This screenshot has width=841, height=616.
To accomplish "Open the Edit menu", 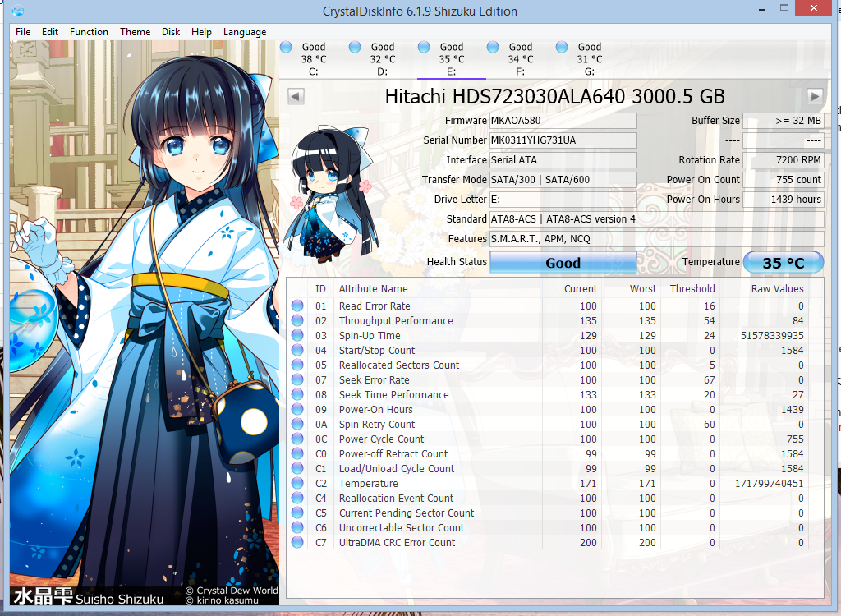I will (x=50, y=32).
